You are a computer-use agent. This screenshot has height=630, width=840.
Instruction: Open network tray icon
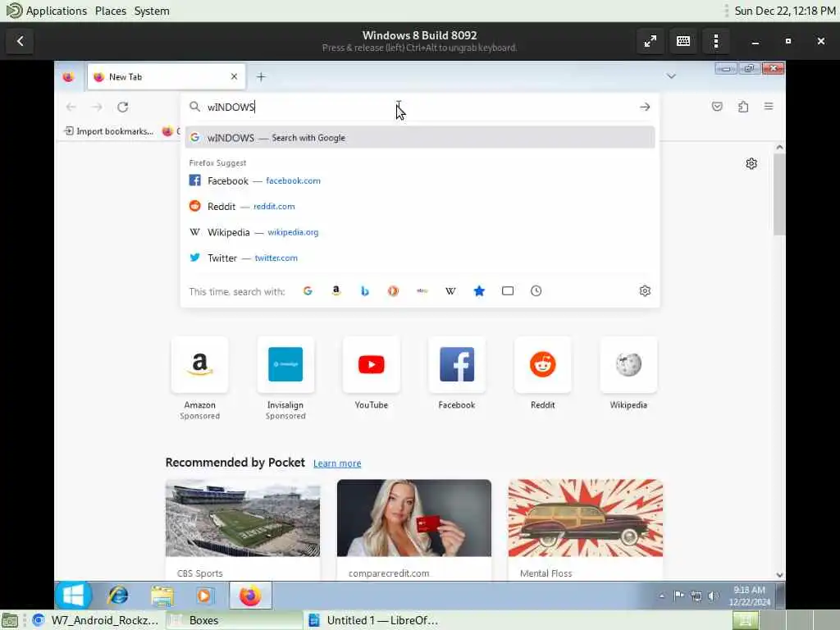coord(696,596)
